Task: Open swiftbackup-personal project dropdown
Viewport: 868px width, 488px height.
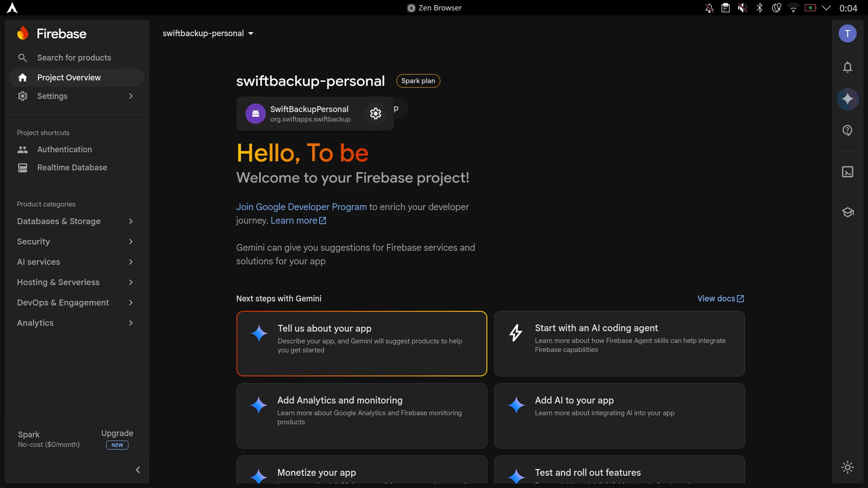Action: tap(208, 33)
